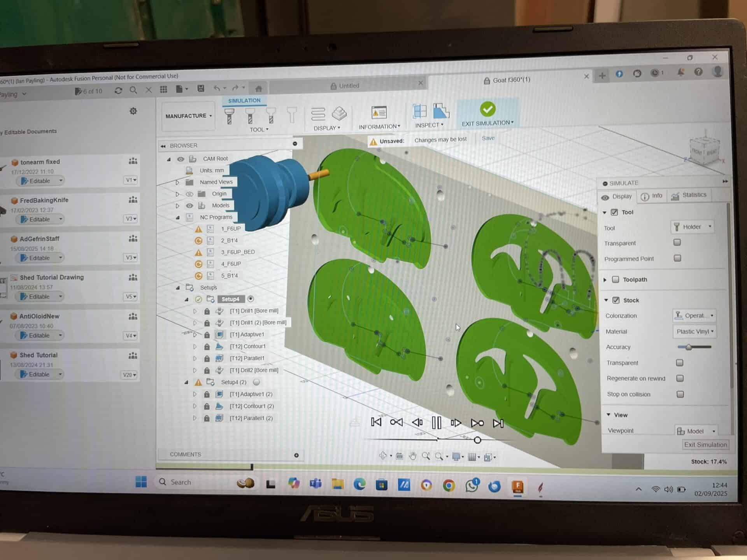Viewport: 747px width, 560px height.
Task: Open the Tool Holder dropdown
Action: (693, 227)
